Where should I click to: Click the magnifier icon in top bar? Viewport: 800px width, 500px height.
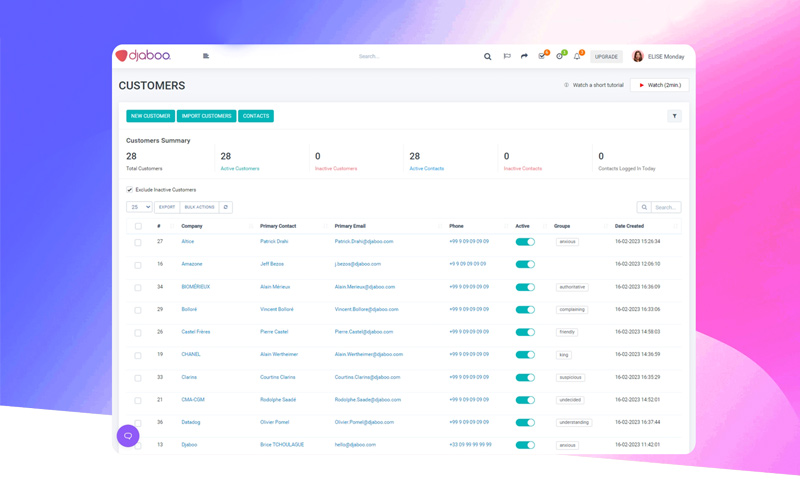pos(488,57)
